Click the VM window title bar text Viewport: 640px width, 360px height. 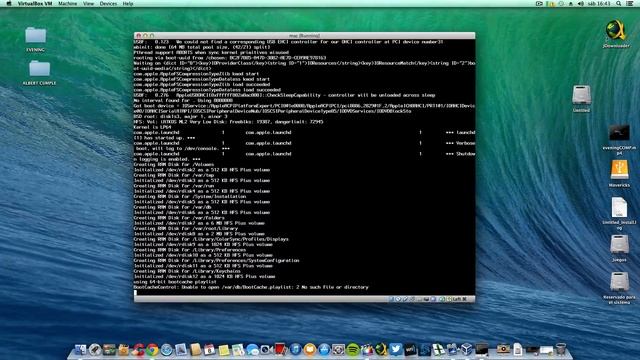pos(304,36)
